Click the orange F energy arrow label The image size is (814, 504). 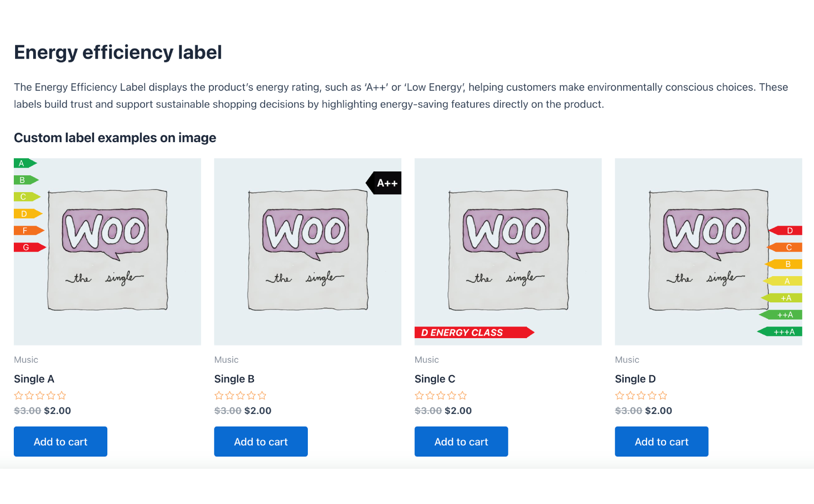(29, 230)
